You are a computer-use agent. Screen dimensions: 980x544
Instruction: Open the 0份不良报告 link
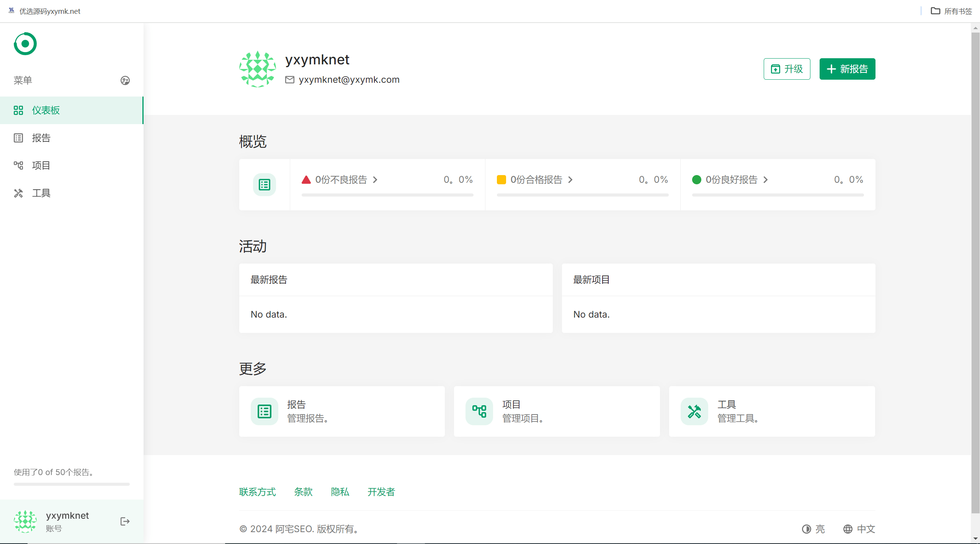(x=341, y=180)
